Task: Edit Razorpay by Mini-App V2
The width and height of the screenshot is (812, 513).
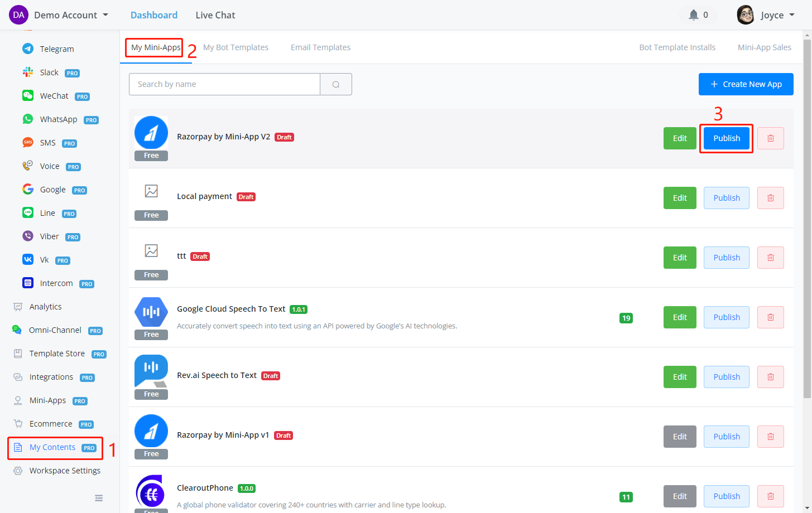Action: (680, 138)
